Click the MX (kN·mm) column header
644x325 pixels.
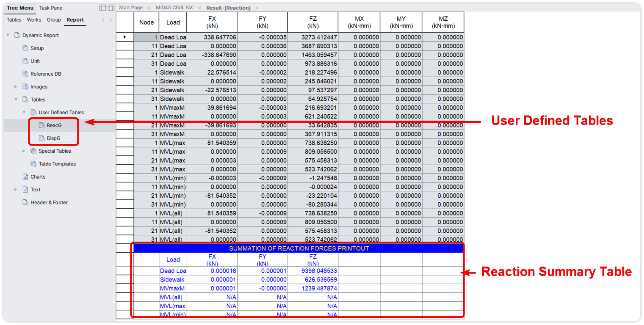coord(359,22)
